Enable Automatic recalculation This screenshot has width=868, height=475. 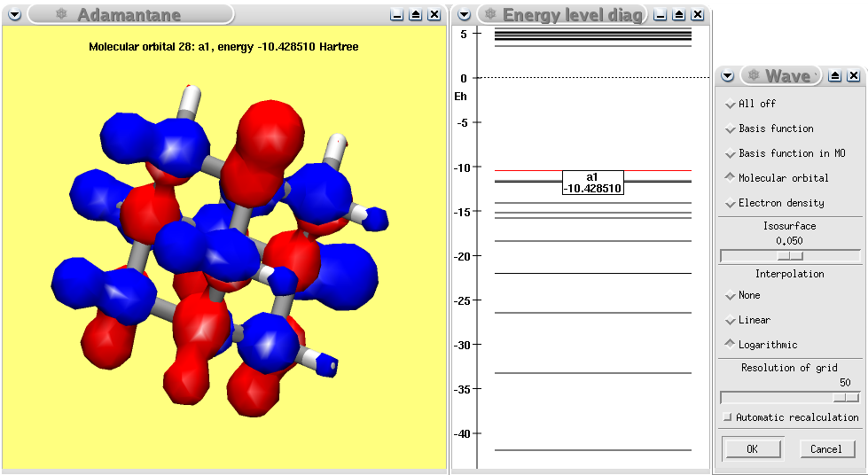click(x=728, y=417)
